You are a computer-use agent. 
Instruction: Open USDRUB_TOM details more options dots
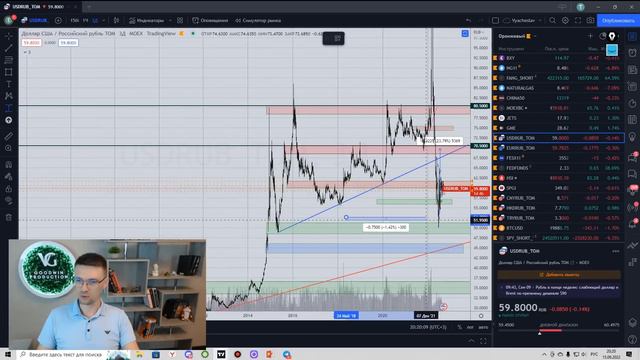point(616,251)
